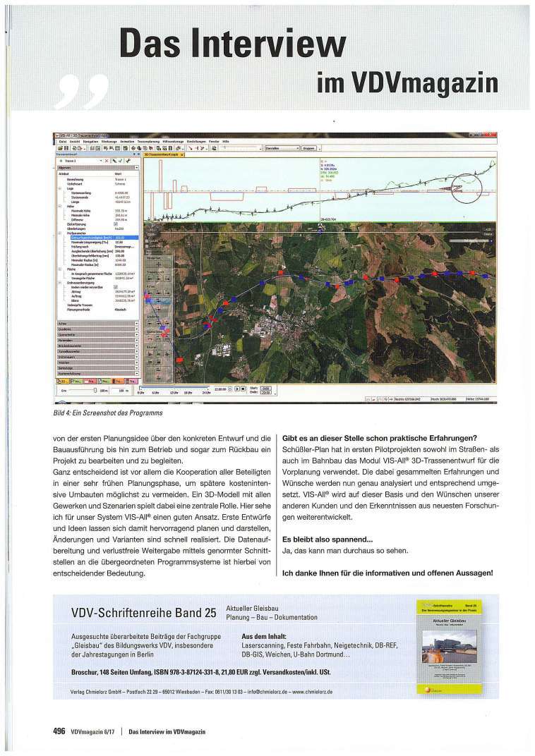The width and height of the screenshot is (535, 756).
Task: Toggle the Elektrifizierung checkbox
Action: coord(117,224)
